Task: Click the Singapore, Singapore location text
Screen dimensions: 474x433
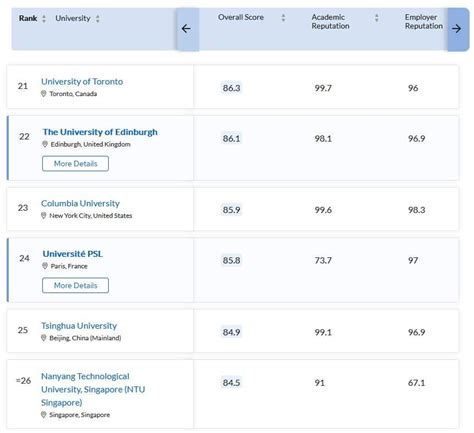Action: [80, 415]
